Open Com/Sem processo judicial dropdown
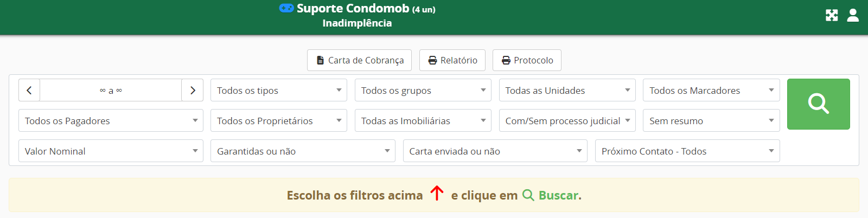The height and width of the screenshot is (218, 868). (x=567, y=121)
